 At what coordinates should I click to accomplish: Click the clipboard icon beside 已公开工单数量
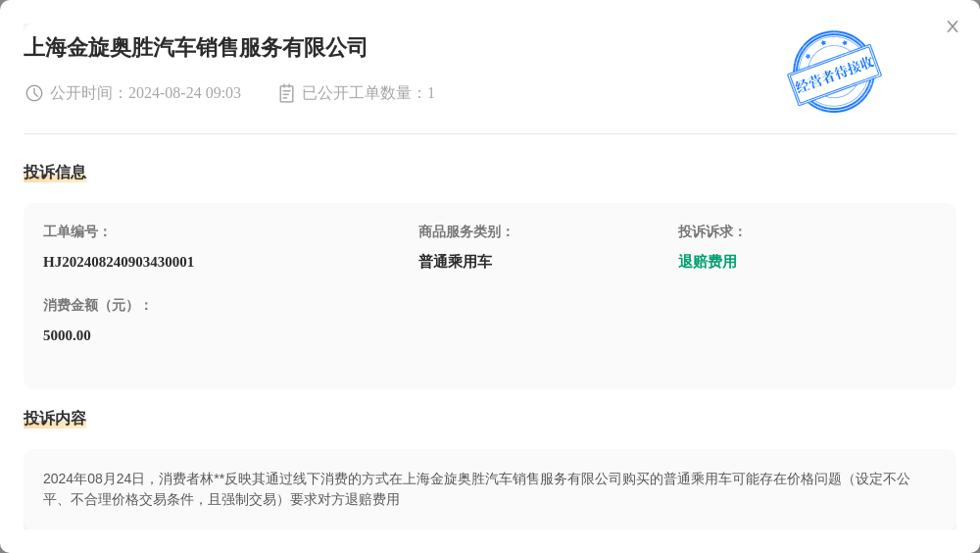(x=286, y=93)
